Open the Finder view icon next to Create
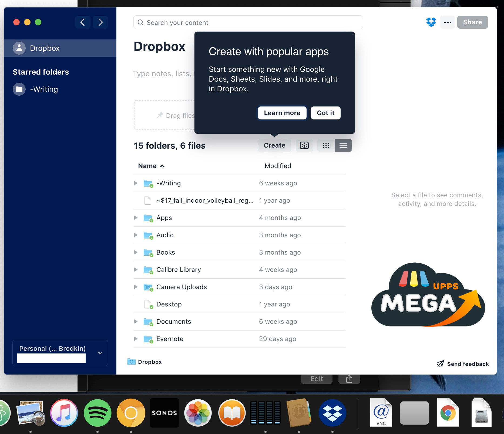The height and width of the screenshot is (434, 504). [x=304, y=145]
